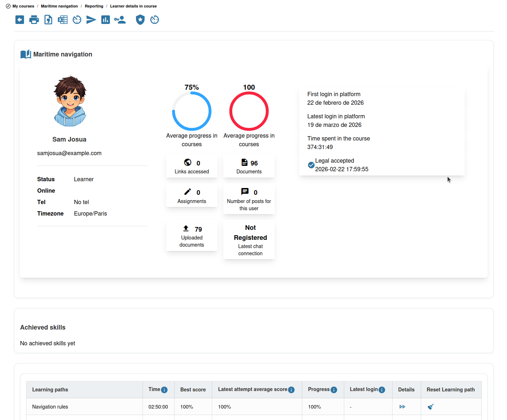
Task: Click the samjosua@example.com email address
Action: click(69, 153)
